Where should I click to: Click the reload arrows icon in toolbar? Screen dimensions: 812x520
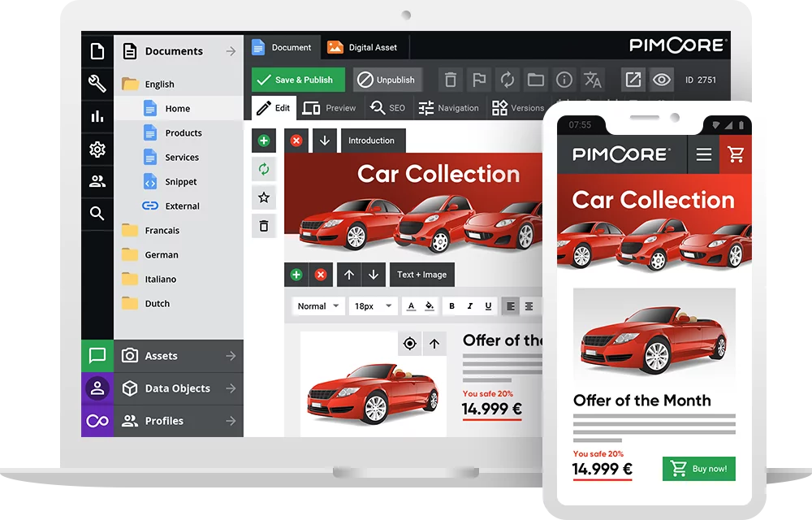pyautogui.click(x=508, y=80)
